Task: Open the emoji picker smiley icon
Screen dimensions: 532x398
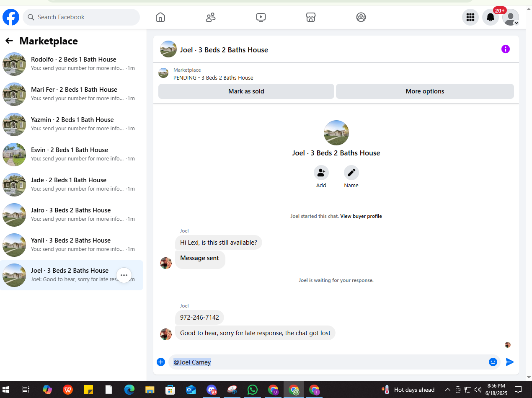Action: [493, 362]
